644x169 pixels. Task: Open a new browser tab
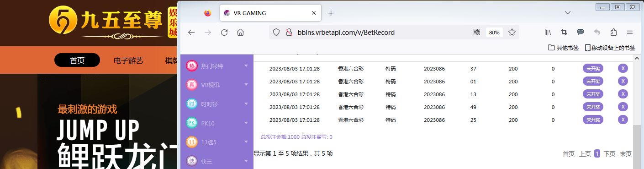(331, 13)
